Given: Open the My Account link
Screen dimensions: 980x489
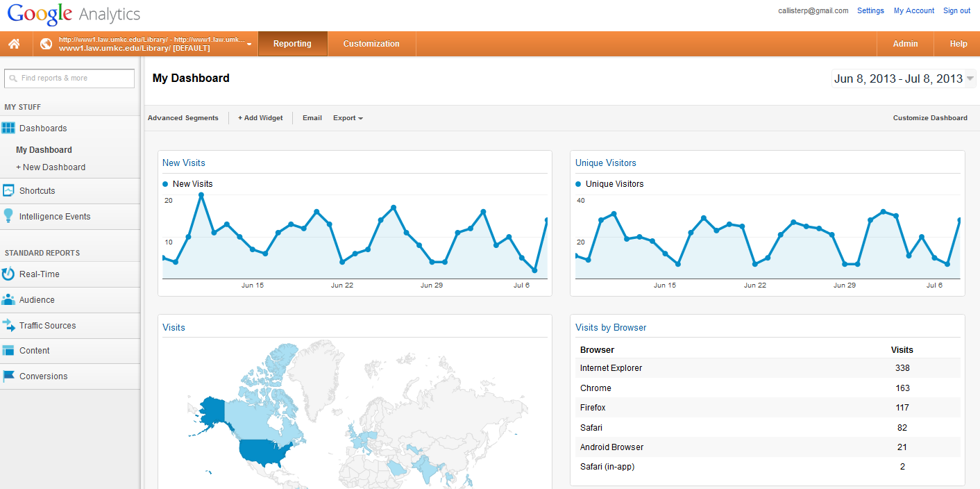Looking at the screenshot, I should coord(914,10).
